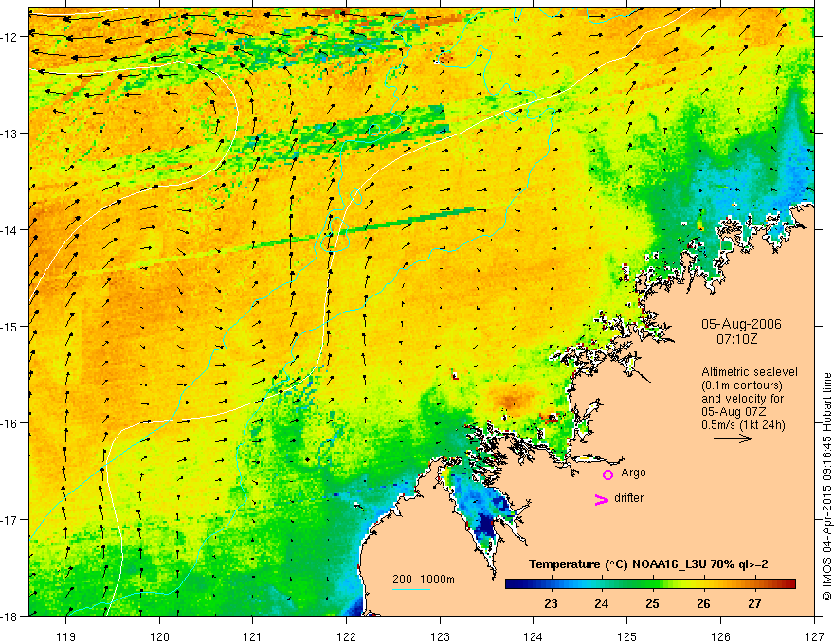This screenshot has width=834, height=644.
Task: Click the dark blue cold-water patch in the bay
Action: click(485, 524)
